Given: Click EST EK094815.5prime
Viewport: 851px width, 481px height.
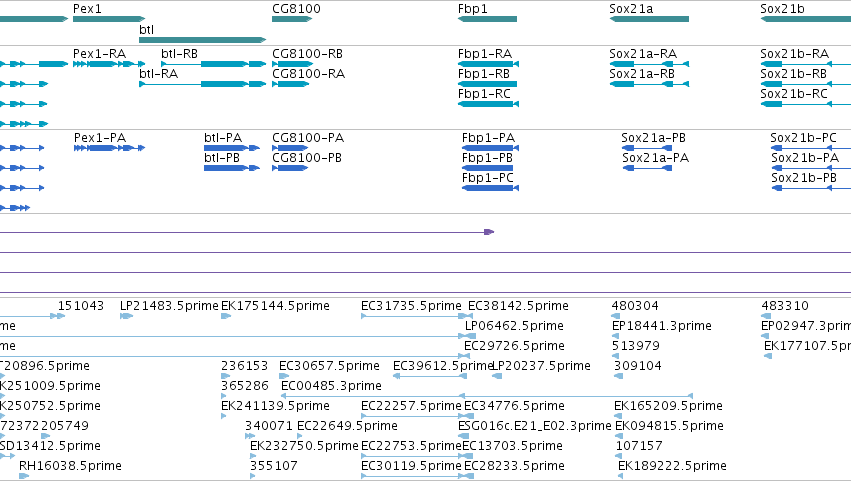Looking at the screenshot, I should (x=669, y=426).
